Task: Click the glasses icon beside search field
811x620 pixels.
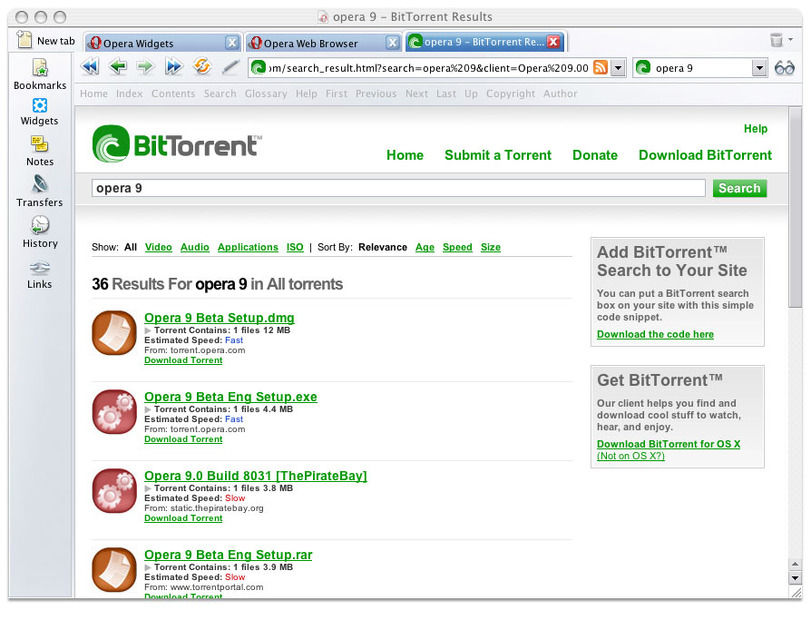Action: coord(785,68)
